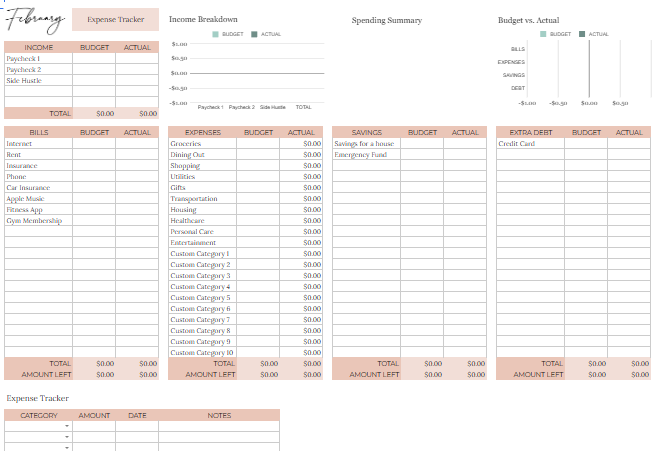Click actual $0.00 value for Housing
The image size is (655, 451).
pos(312,210)
